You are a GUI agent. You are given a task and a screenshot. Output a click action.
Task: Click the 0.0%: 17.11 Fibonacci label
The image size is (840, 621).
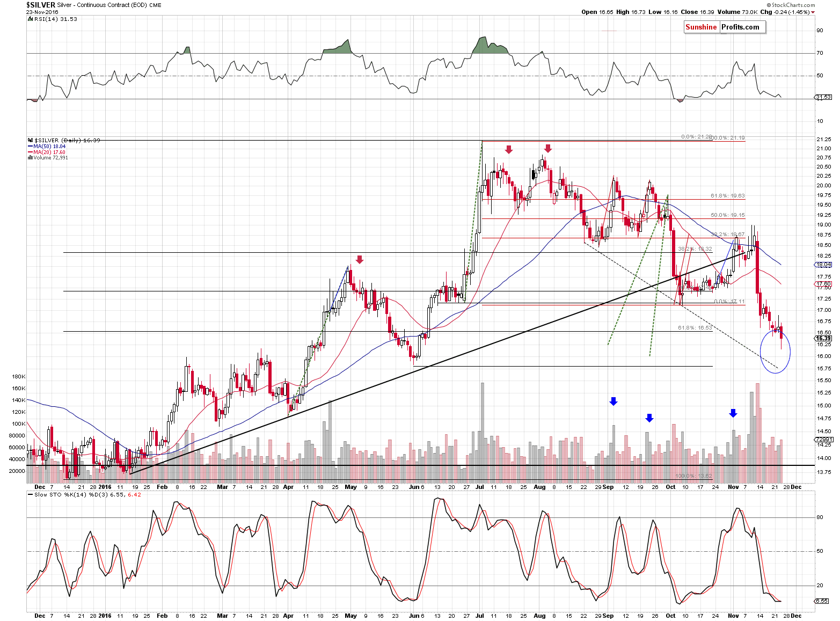729,302
